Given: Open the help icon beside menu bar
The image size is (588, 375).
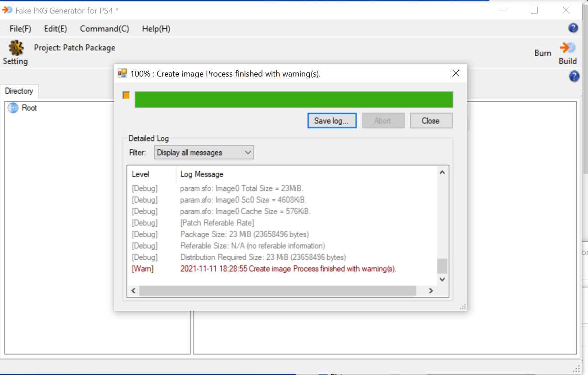Looking at the screenshot, I should click(x=573, y=28).
